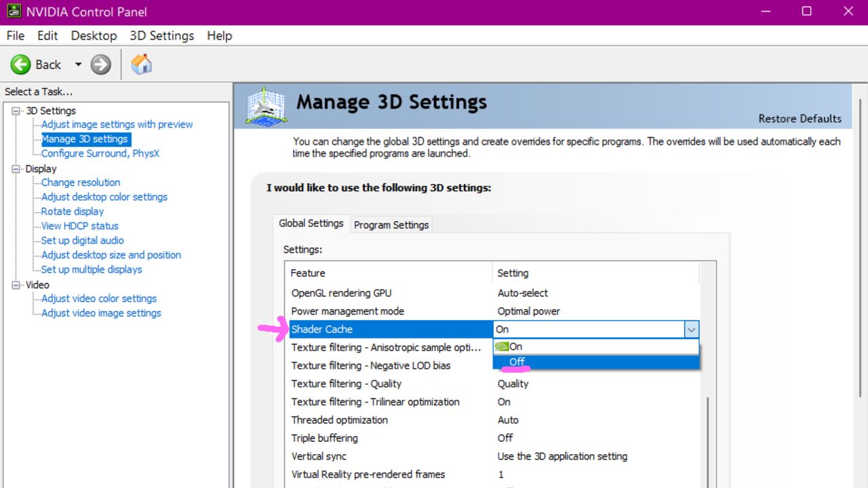This screenshot has height=488, width=868.
Task: Click the NVIDIA logo beside On option
Action: (x=502, y=346)
